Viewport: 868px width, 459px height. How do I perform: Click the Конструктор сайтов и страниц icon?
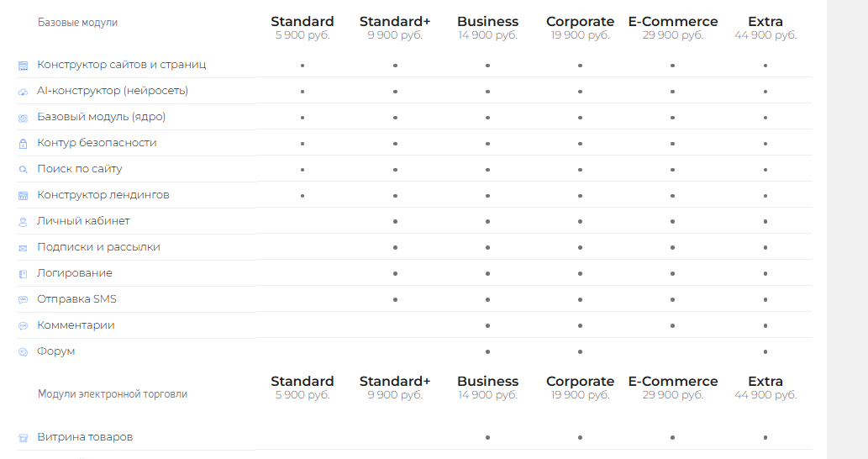tap(24, 66)
